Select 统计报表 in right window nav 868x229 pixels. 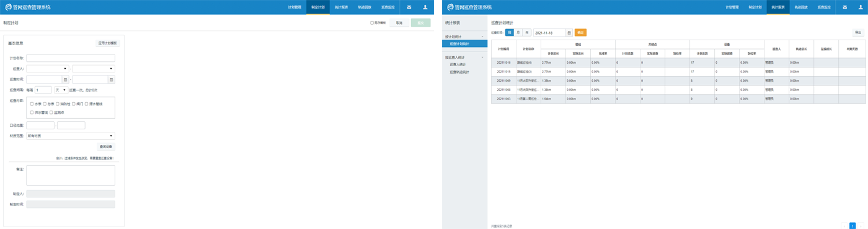pyautogui.click(x=778, y=7)
